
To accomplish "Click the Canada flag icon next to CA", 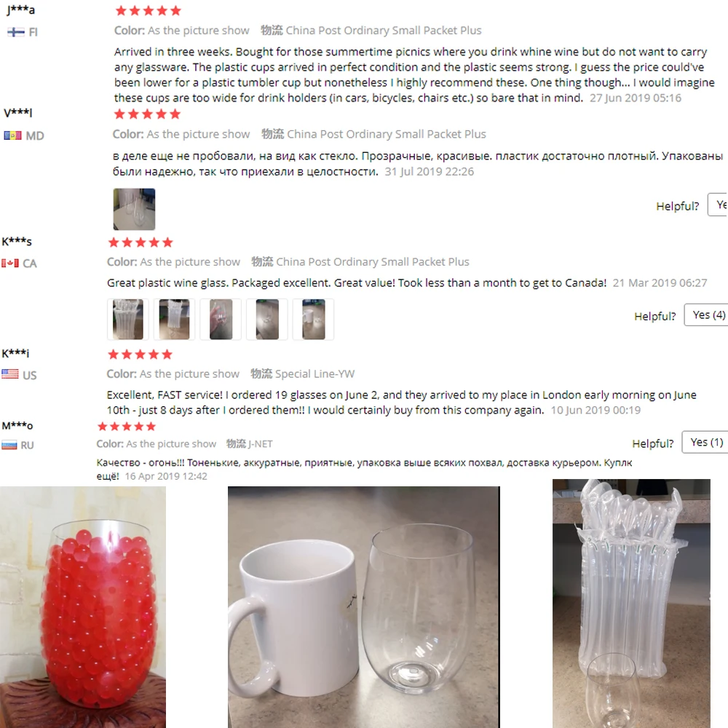I will pyautogui.click(x=10, y=264).
